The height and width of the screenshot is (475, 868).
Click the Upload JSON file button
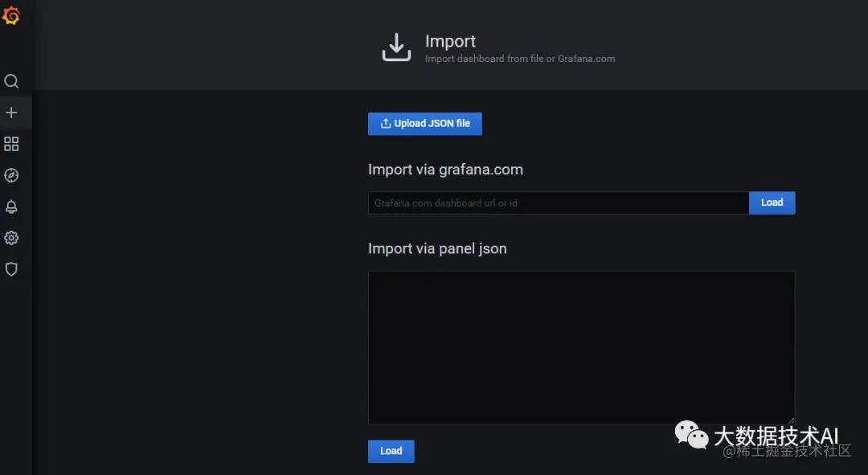[x=424, y=124]
